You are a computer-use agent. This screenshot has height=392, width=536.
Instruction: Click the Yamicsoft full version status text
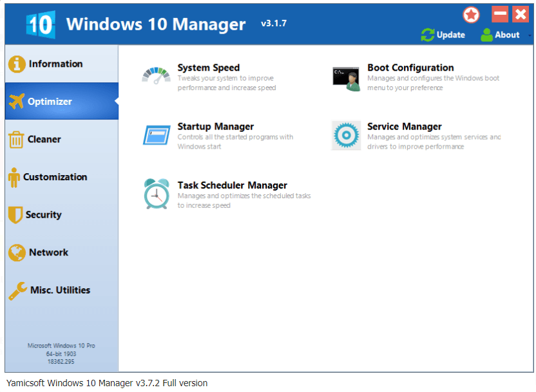104,383
